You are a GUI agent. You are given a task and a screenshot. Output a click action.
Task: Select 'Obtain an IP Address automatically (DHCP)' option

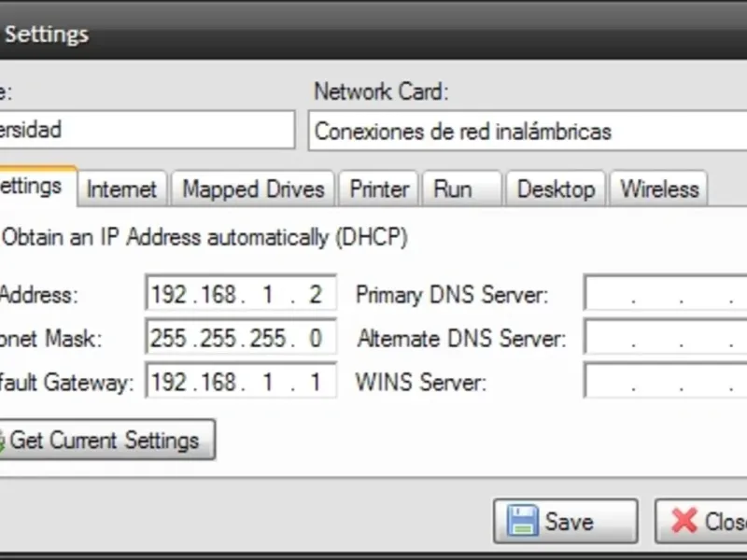coord(204,237)
